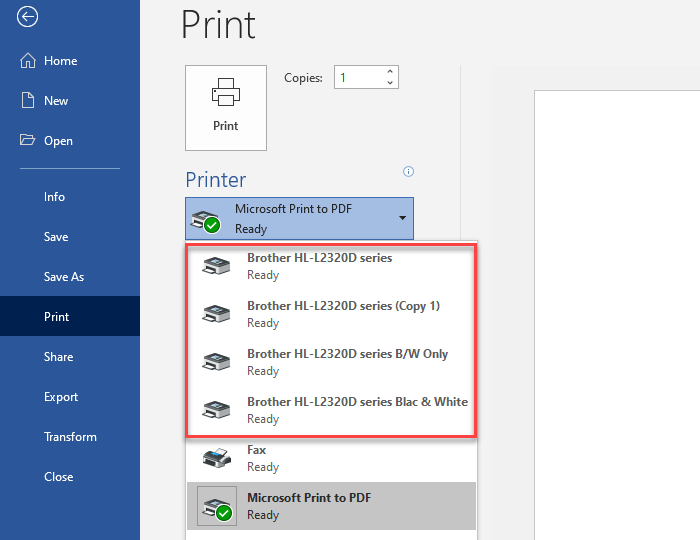Decrease copies with the down arrow
This screenshot has height=540, width=700.
tap(390, 83)
